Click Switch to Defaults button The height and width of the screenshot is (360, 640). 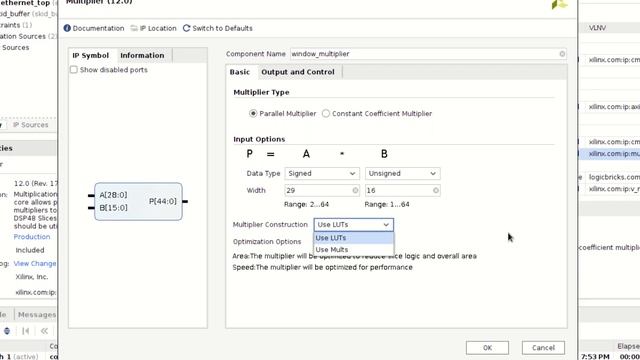pyautogui.click(x=218, y=28)
